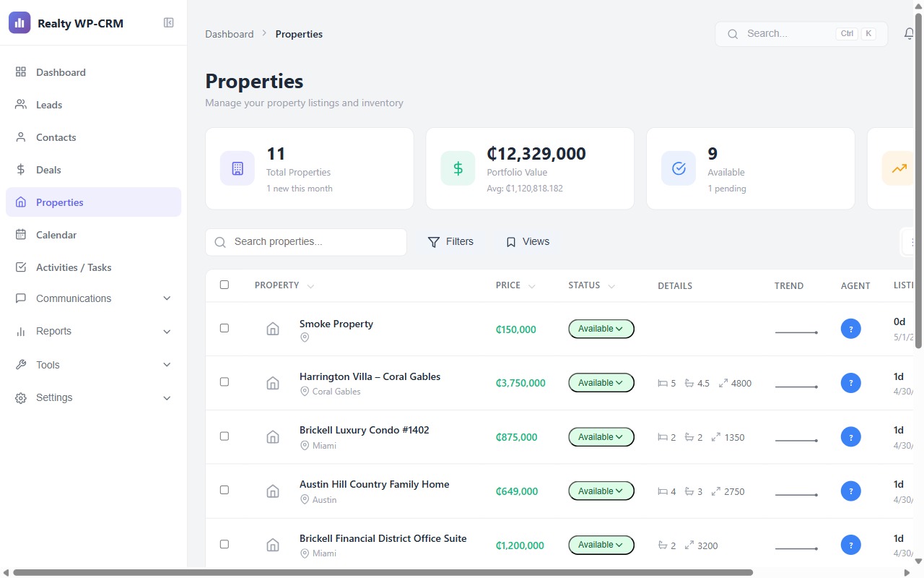Open Leads in the sidebar
924x578 pixels.
(x=94, y=105)
